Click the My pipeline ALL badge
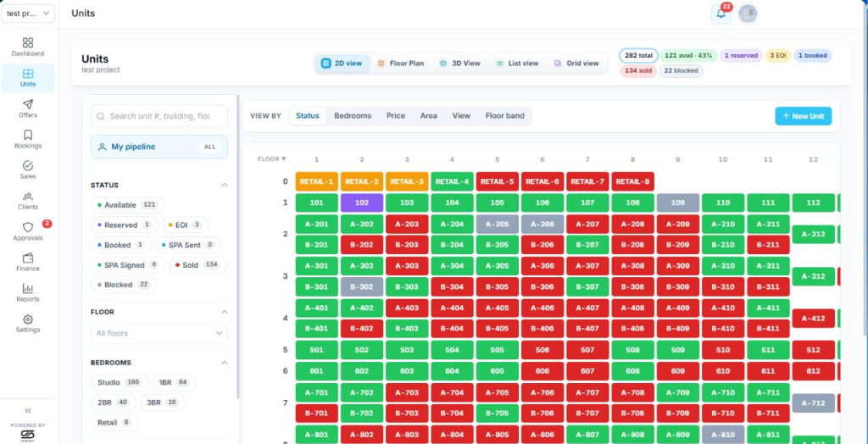The height and width of the screenshot is (444, 868). pos(210,147)
